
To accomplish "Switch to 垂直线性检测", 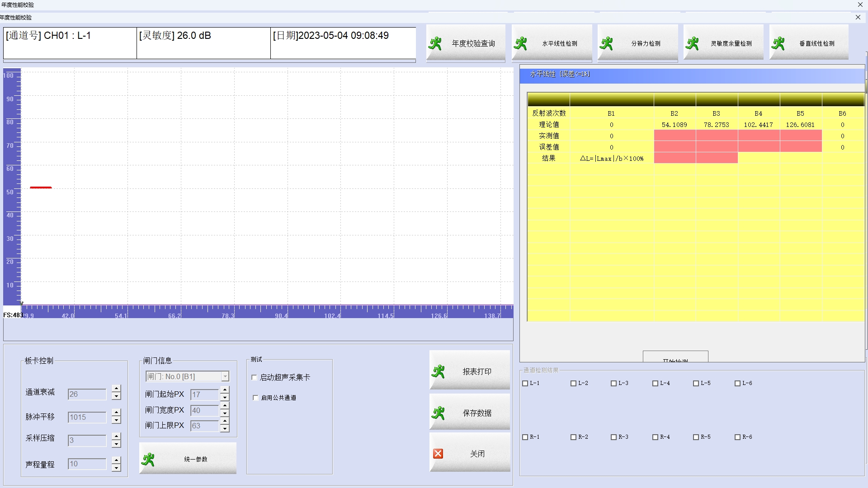I will [x=809, y=42].
